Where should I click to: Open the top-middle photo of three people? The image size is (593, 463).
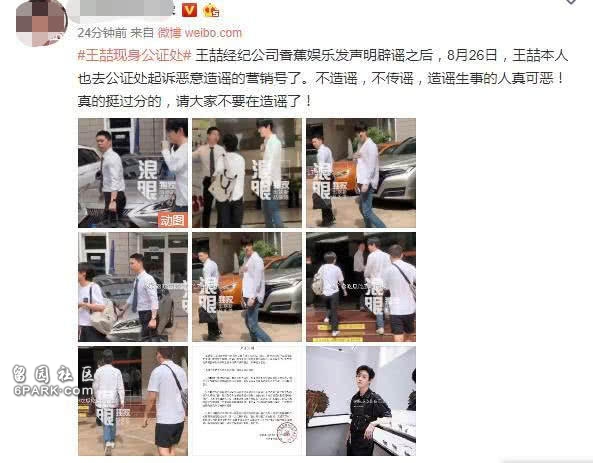(x=247, y=173)
